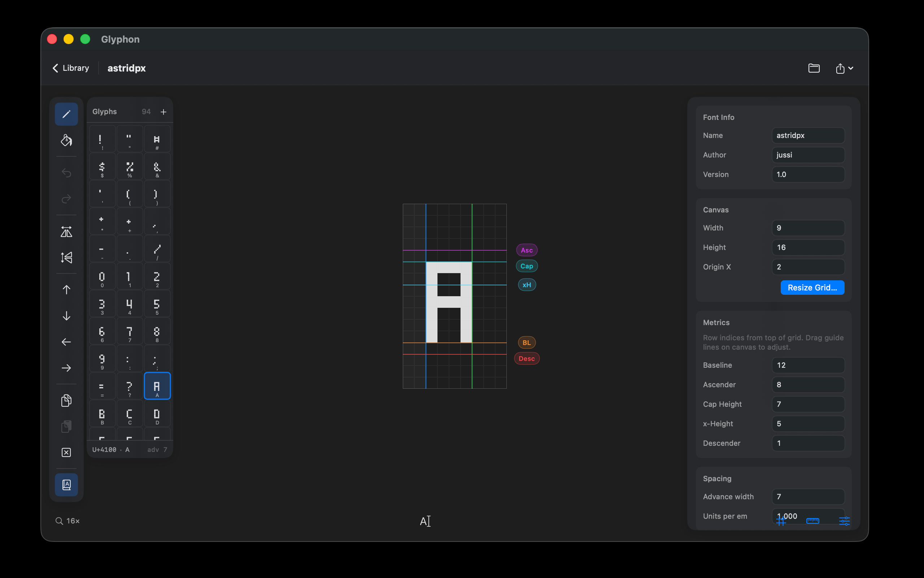This screenshot has width=924, height=578.
Task: Clear the glyph canvas
Action: [66, 453]
